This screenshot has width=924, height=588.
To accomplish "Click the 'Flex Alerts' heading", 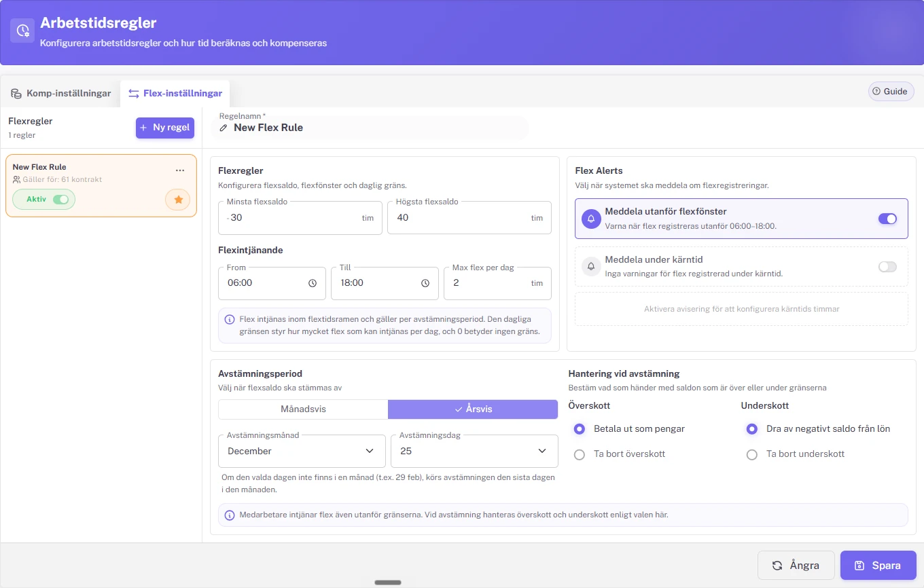I will pos(599,170).
